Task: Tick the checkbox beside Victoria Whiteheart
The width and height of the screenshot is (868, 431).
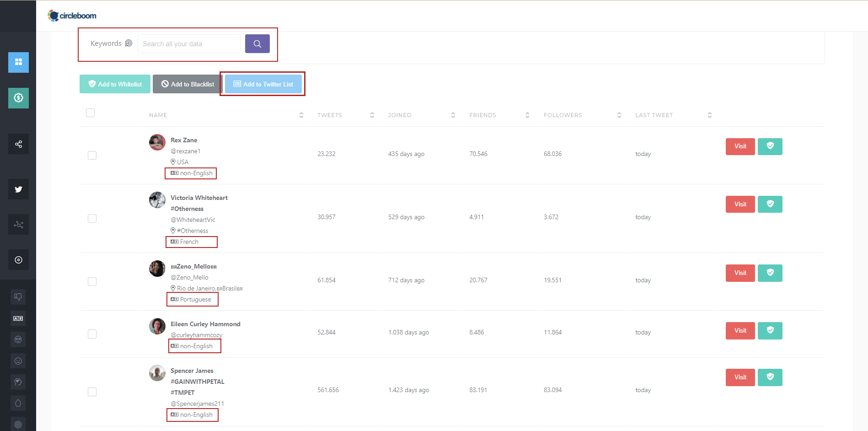Action: point(92,219)
